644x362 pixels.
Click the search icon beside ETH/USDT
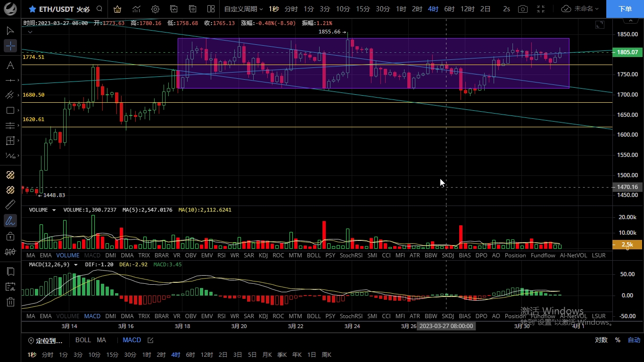[x=99, y=9]
